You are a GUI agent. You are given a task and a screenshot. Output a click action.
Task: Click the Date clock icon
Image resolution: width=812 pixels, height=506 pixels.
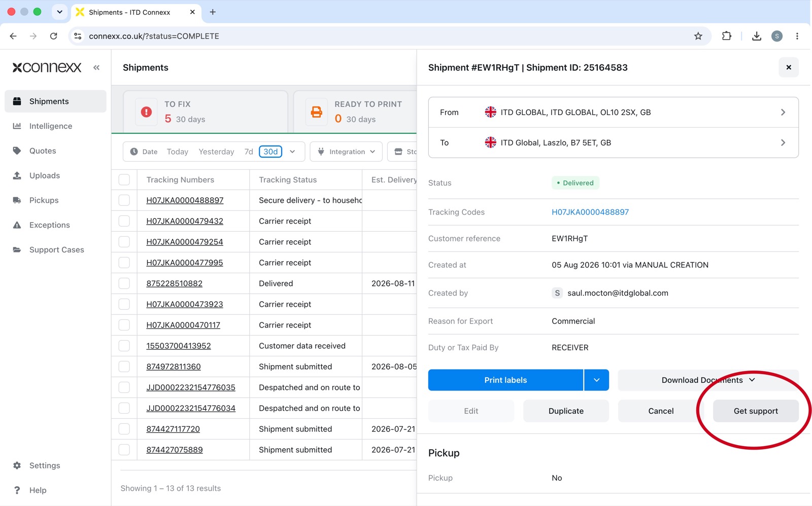134,152
